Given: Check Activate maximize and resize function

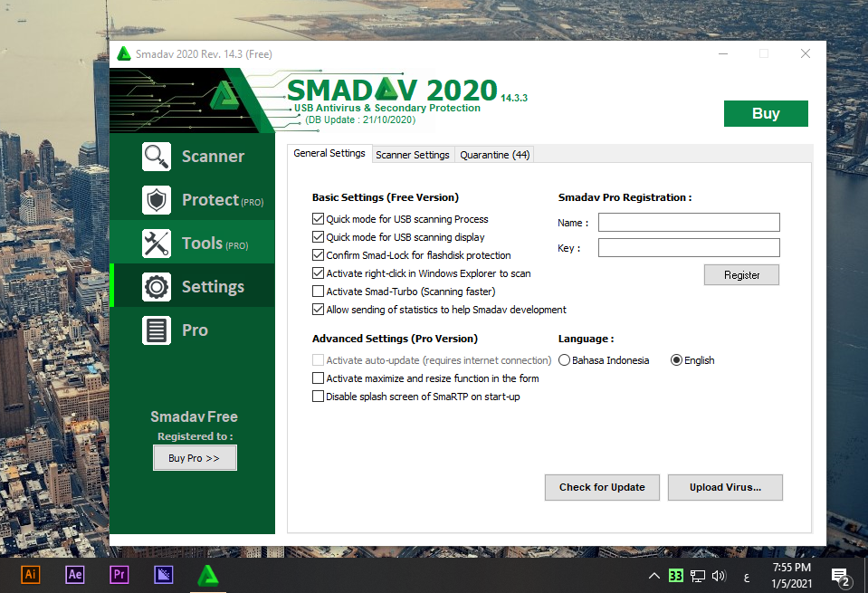Looking at the screenshot, I should tap(318, 378).
